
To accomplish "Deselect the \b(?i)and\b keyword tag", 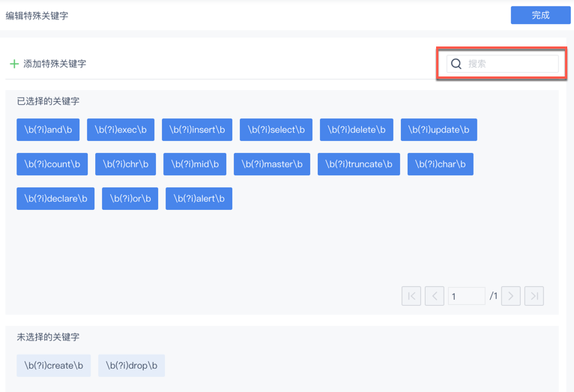I will point(48,130).
